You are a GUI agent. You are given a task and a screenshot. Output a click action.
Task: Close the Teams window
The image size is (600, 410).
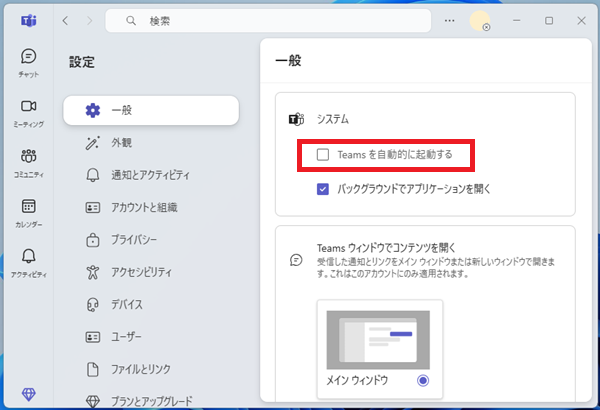[582, 21]
